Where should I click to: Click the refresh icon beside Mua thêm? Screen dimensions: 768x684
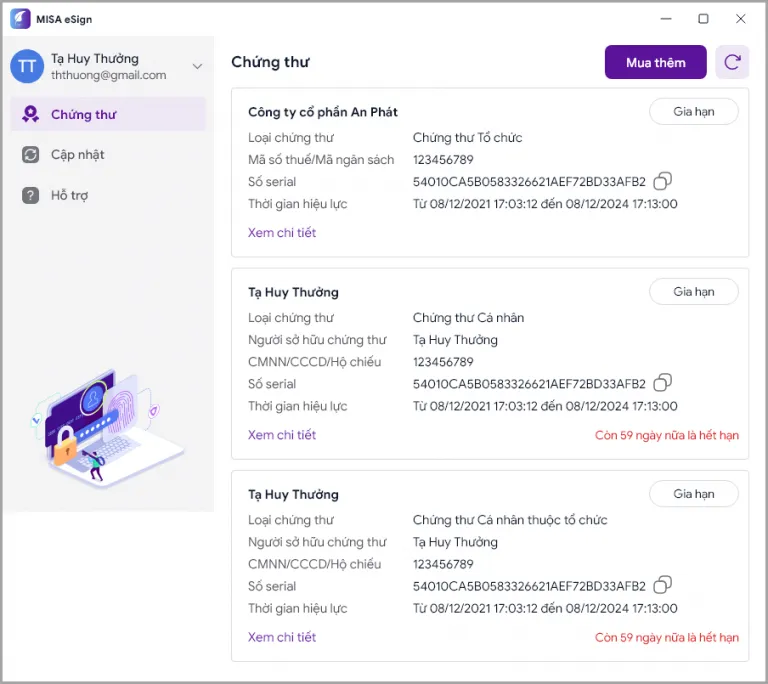pyautogui.click(x=732, y=62)
